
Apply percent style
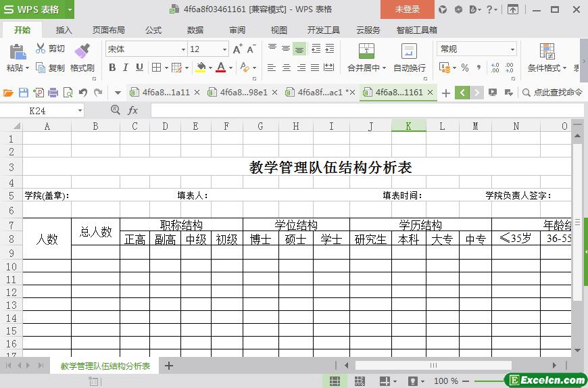point(465,68)
